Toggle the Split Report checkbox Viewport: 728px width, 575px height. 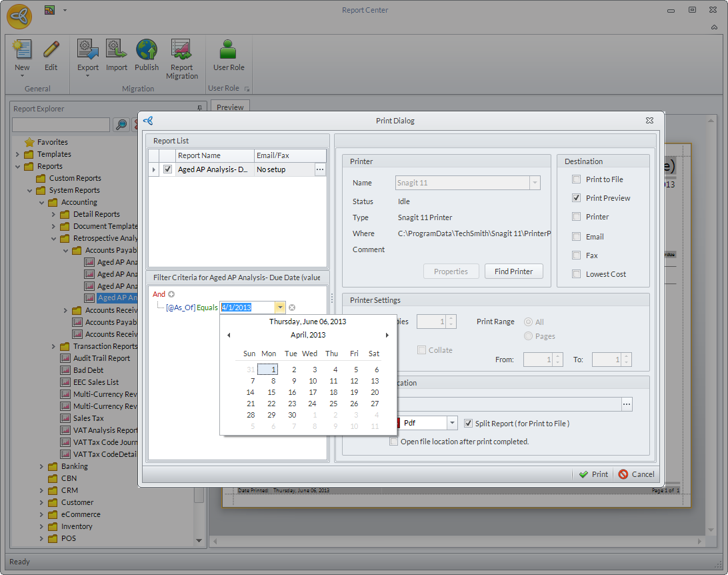(x=469, y=424)
